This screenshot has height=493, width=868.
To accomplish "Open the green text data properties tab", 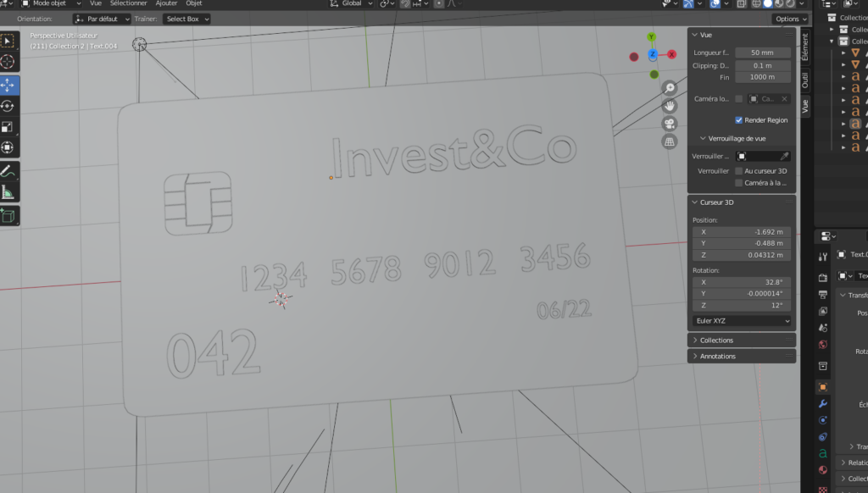I will tap(822, 453).
